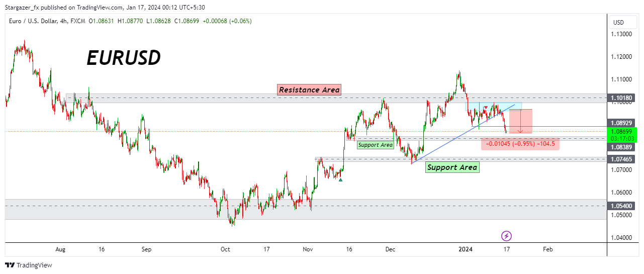Click the 1.13000 price scale value
644x274 pixels.
pyautogui.click(x=621, y=34)
